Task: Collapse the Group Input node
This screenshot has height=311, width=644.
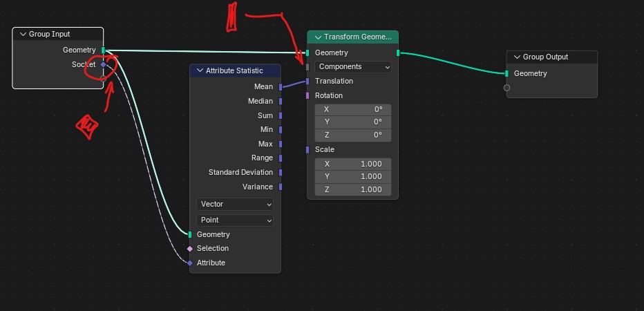Action: 22,34
